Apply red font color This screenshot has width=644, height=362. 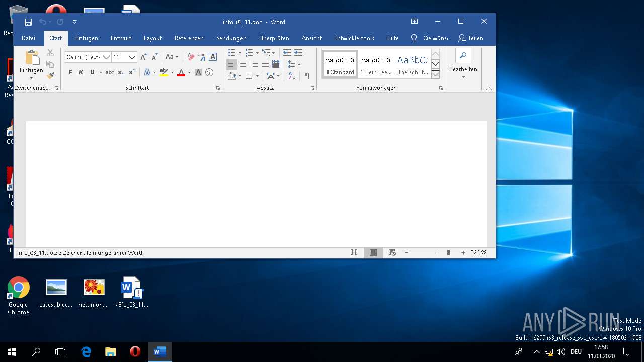click(x=181, y=73)
